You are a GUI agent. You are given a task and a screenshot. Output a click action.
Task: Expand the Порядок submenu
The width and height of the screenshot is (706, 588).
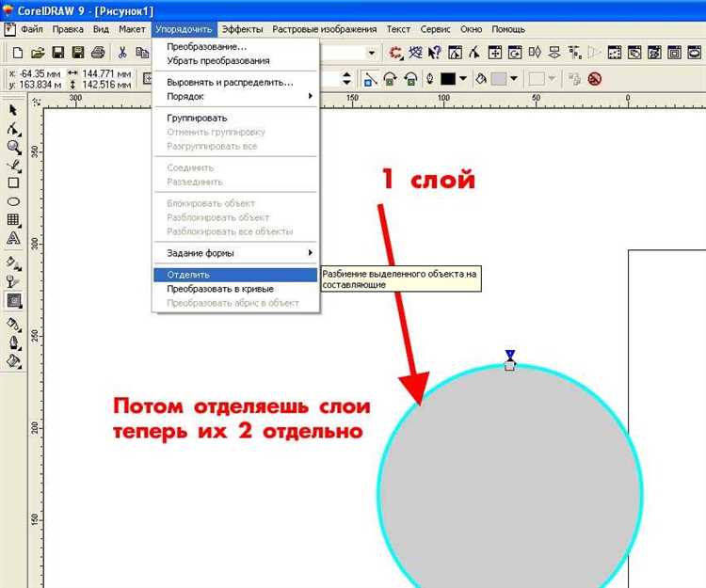[x=235, y=96]
